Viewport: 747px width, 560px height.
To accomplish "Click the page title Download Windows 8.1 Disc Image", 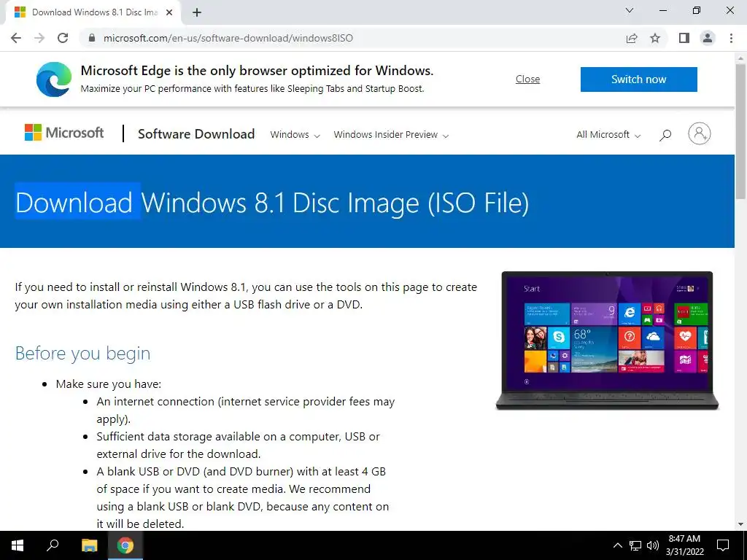I will pyautogui.click(x=272, y=203).
